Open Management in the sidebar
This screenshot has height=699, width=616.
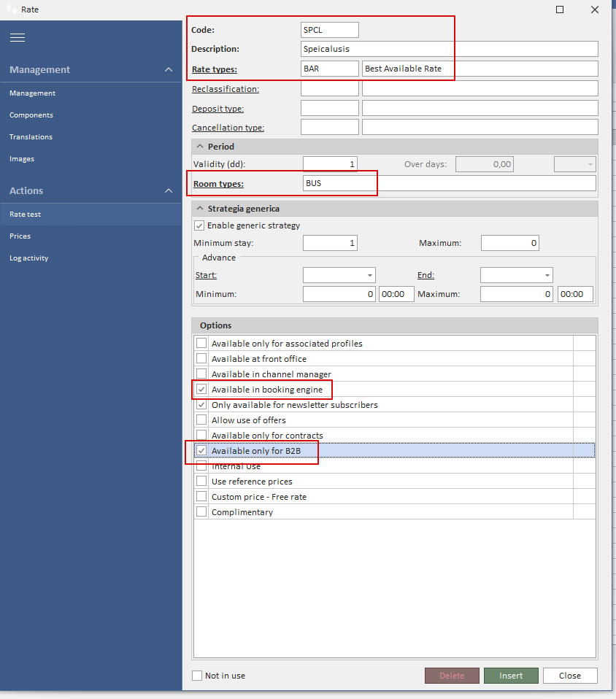coord(33,93)
